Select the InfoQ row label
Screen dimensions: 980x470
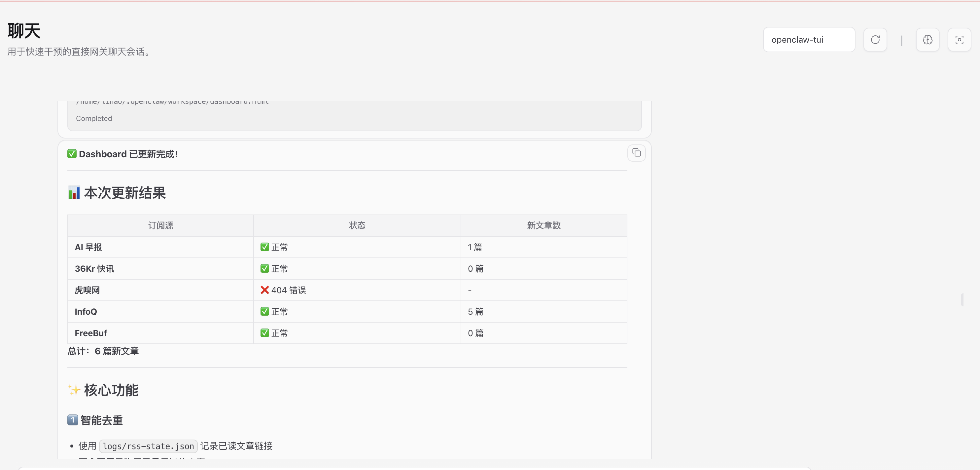86,312
